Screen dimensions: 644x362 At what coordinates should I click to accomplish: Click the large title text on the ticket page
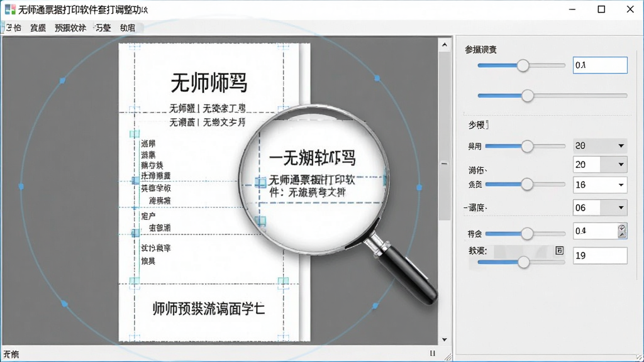(x=209, y=83)
